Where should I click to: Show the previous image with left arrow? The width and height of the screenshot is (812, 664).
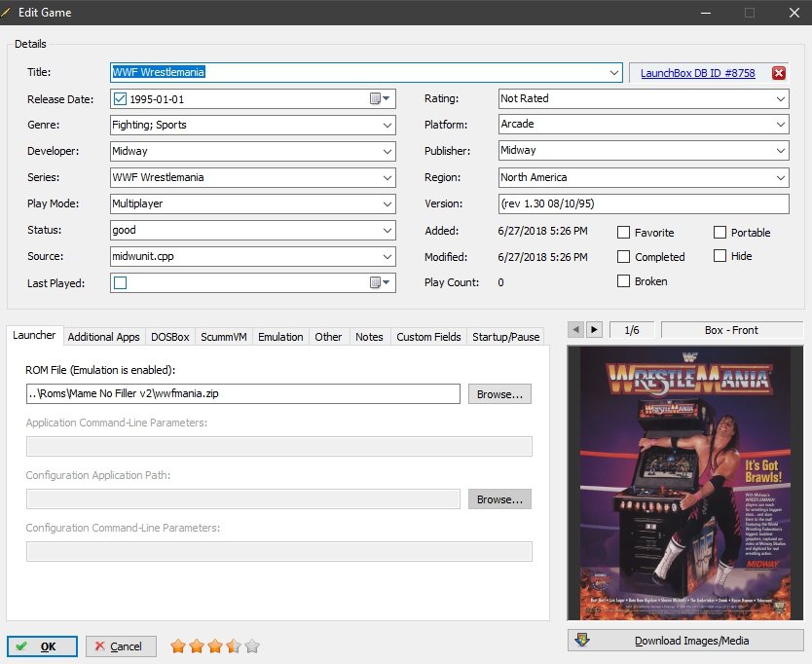tap(575, 329)
